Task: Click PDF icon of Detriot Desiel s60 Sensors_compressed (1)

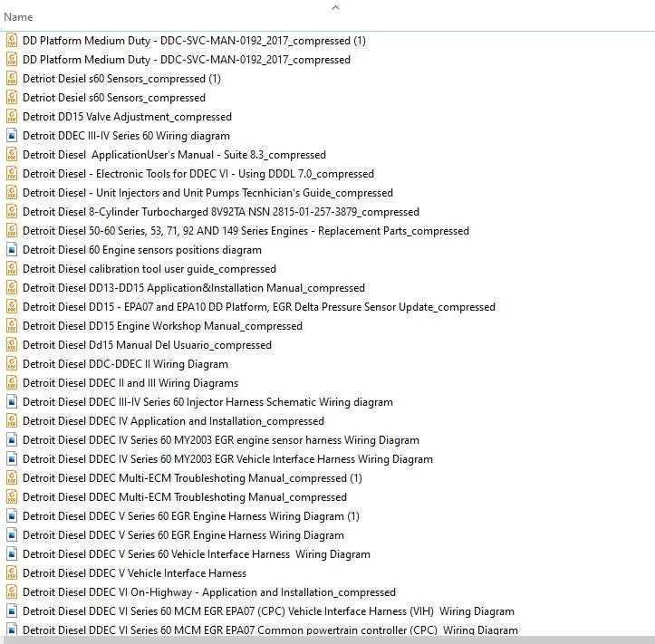Action: coord(12,79)
